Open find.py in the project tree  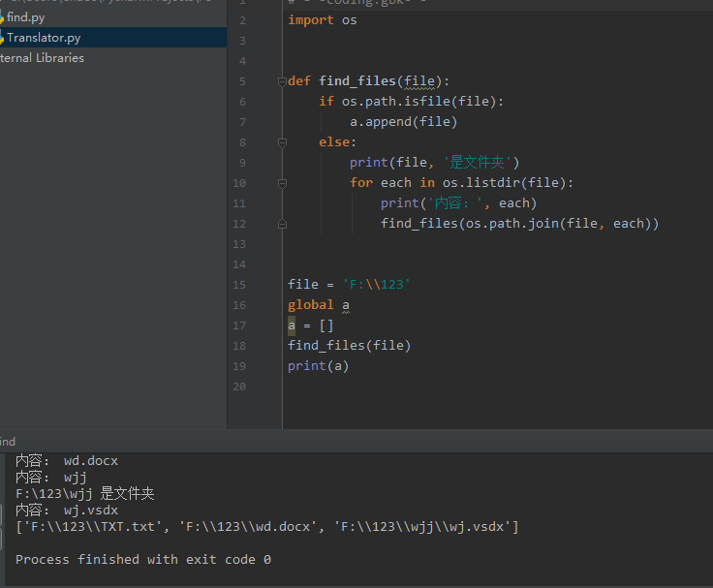25,17
